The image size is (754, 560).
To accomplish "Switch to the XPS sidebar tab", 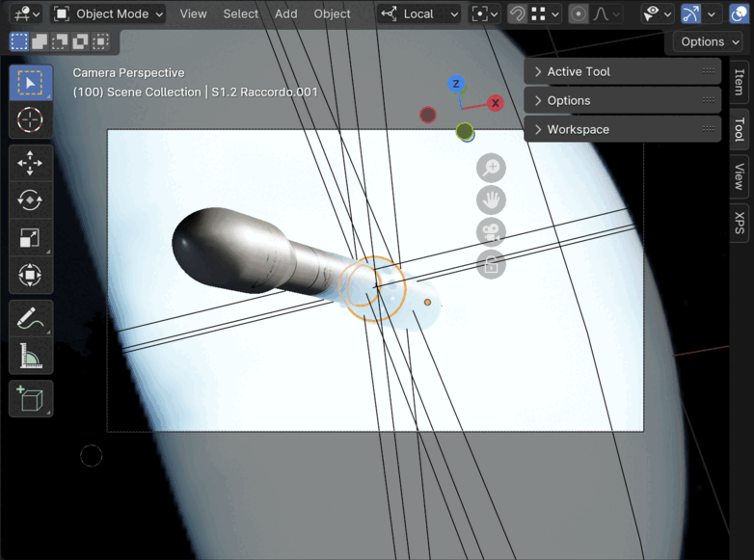I will pyautogui.click(x=740, y=223).
